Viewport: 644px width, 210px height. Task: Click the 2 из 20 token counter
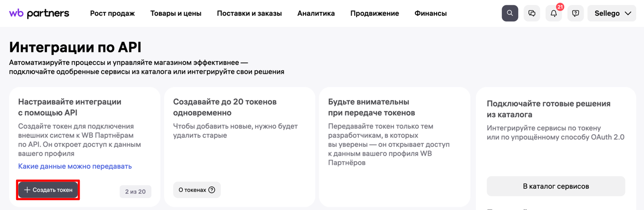pos(135,192)
